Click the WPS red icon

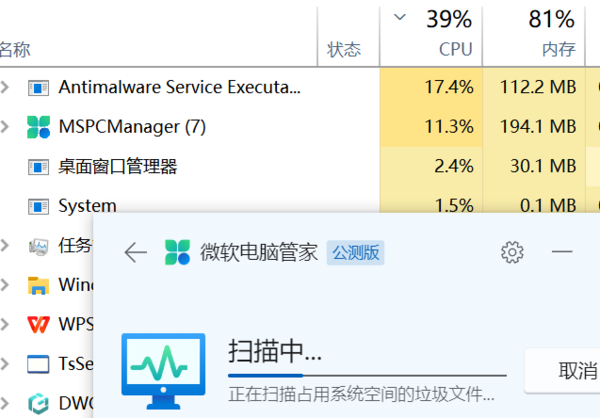pos(39,325)
